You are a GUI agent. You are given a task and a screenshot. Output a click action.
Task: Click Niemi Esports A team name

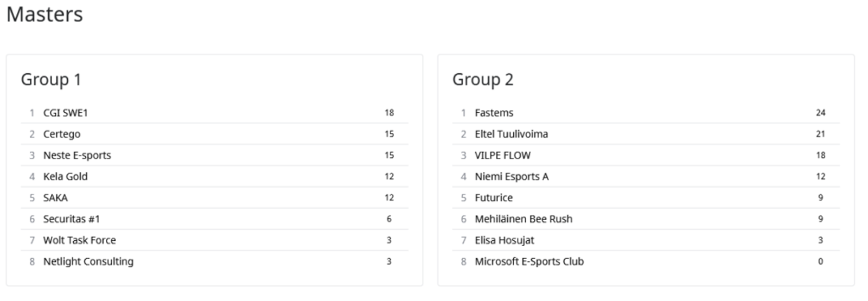[x=512, y=176]
